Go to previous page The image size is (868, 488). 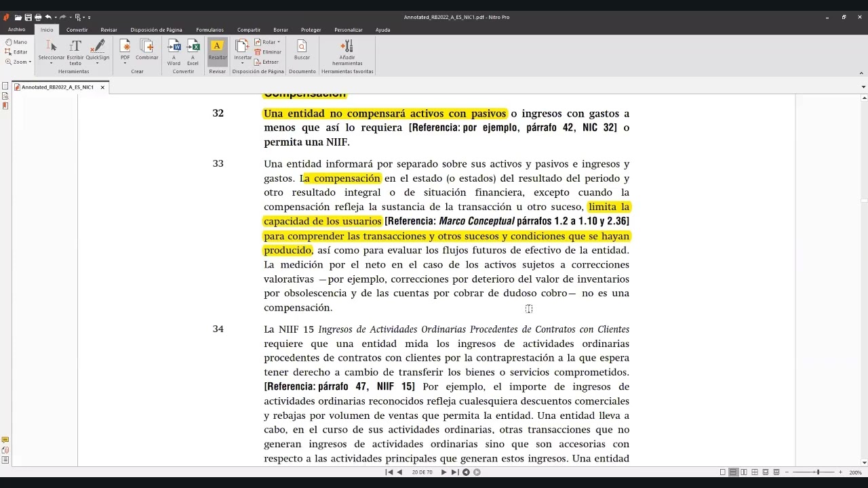click(x=399, y=472)
